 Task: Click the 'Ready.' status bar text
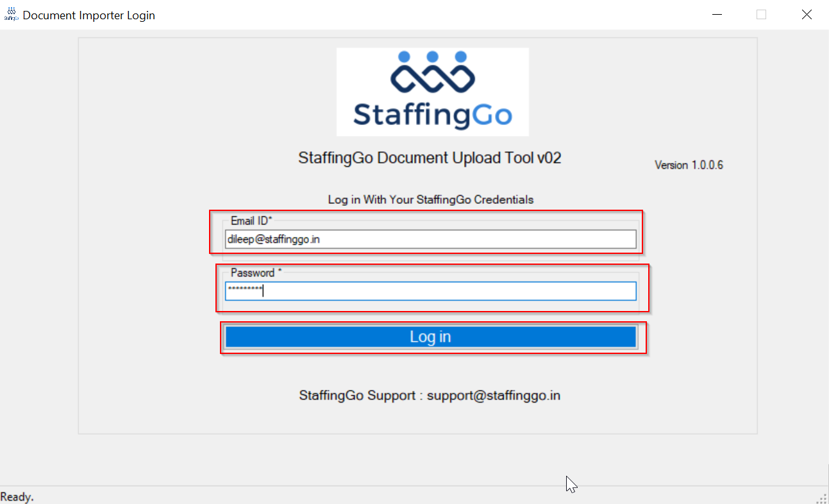click(x=17, y=497)
